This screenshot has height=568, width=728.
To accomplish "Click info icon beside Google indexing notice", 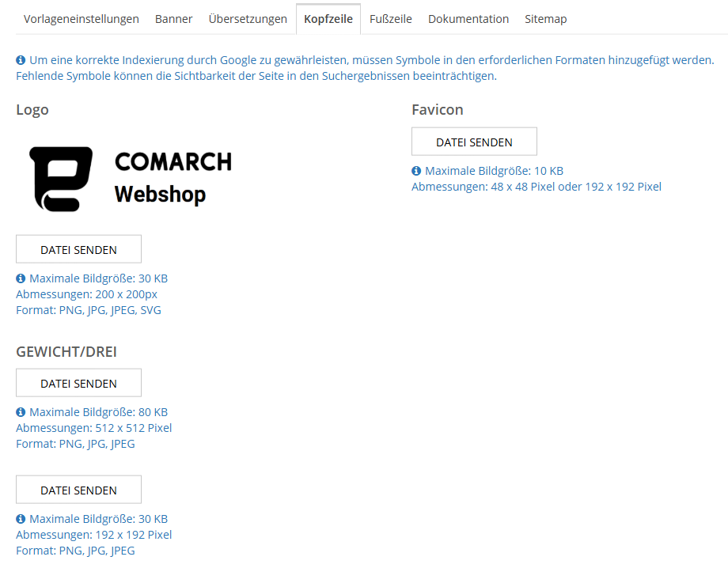I will pyautogui.click(x=21, y=60).
